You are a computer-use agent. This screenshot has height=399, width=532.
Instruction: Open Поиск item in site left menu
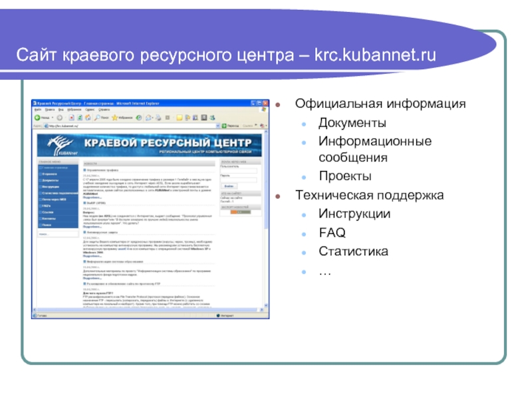click(x=58, y=225)
